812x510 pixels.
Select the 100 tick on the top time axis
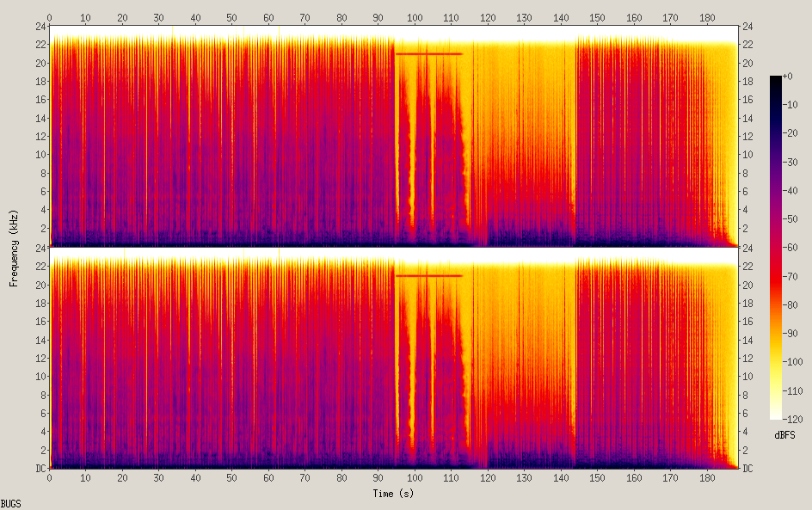tap(415, 17)
